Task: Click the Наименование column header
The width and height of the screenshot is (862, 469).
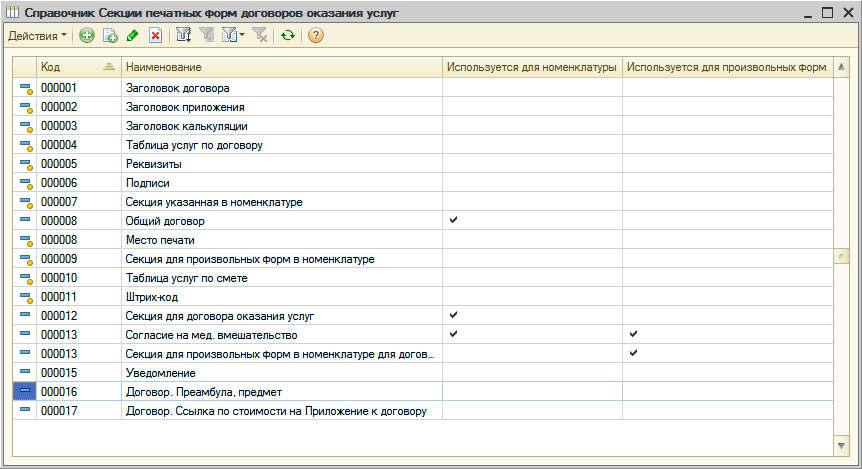Action: click(x=280, y=67)
